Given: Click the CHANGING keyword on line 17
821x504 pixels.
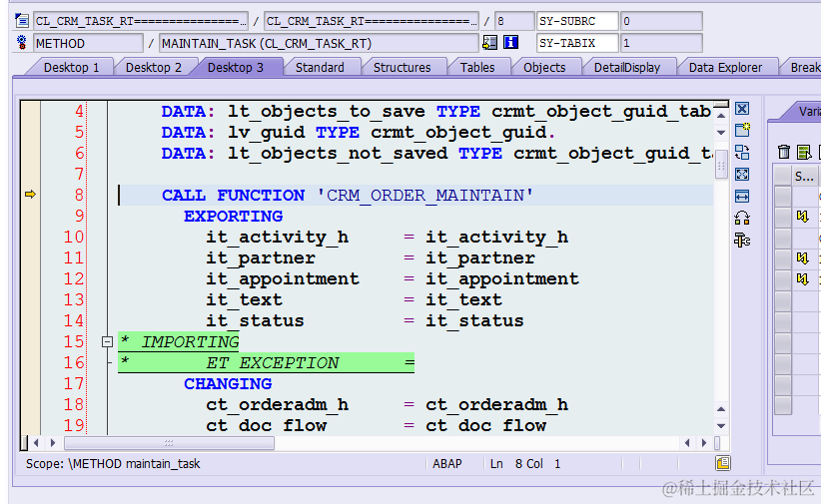Looking at the screenshot, I should (228, 383).
